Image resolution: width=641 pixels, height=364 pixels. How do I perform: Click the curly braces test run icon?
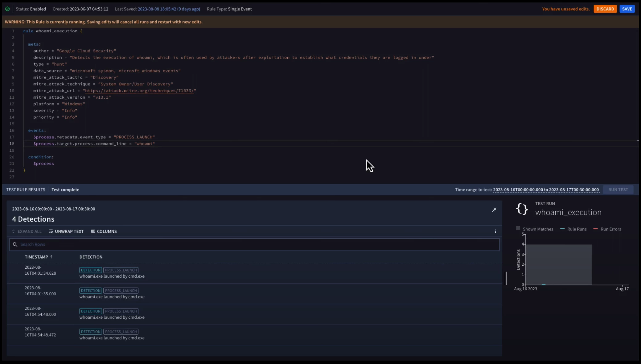(x=522, y=209)
